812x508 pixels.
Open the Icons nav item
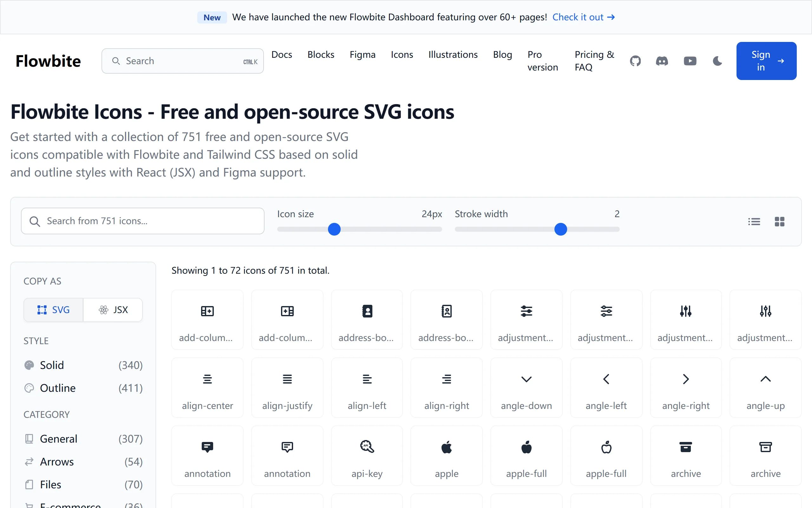402,54
